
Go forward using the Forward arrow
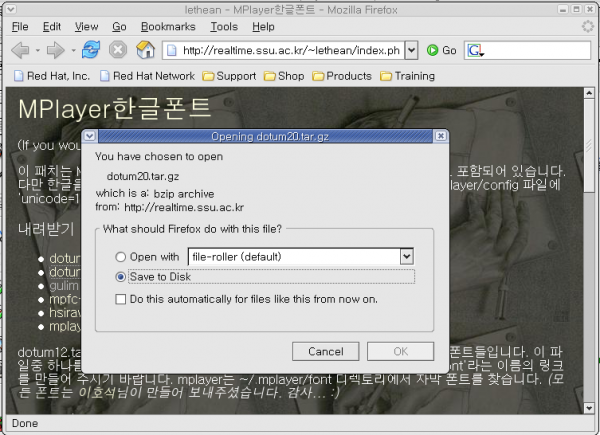55,50
